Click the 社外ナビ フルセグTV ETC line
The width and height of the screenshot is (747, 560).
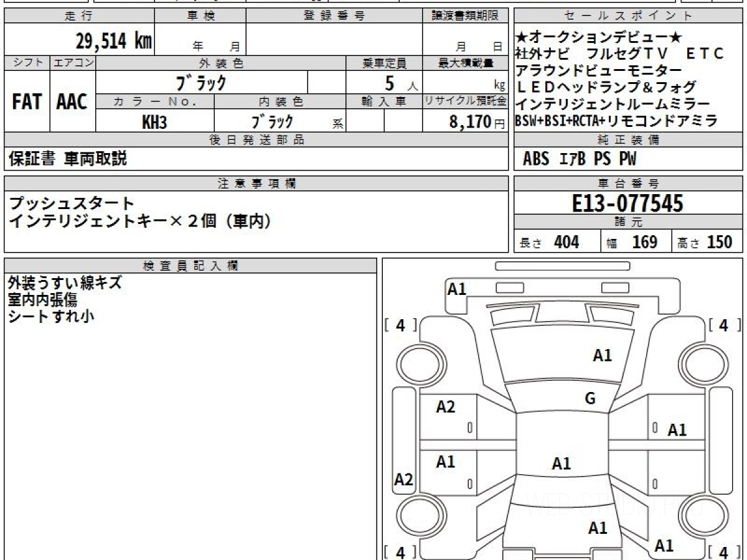620,54
